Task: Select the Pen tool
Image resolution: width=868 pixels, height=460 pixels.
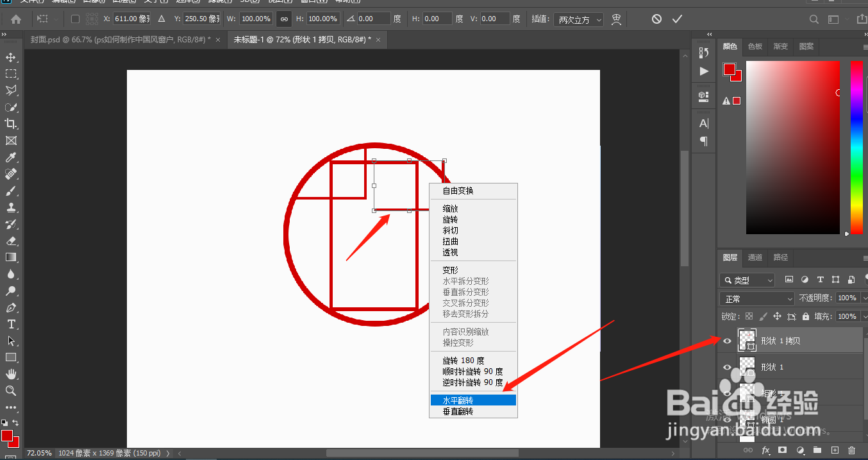Action: tap(11, 307)
